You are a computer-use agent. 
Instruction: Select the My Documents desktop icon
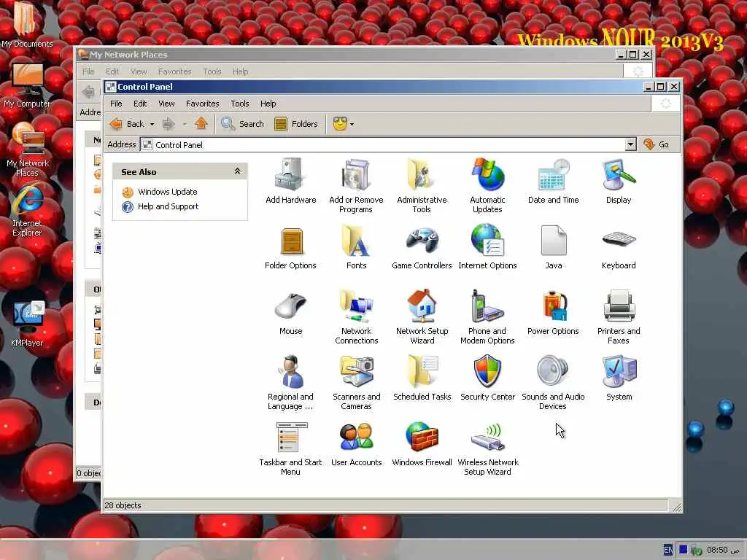pyautogui.click(x=27, y=25)
